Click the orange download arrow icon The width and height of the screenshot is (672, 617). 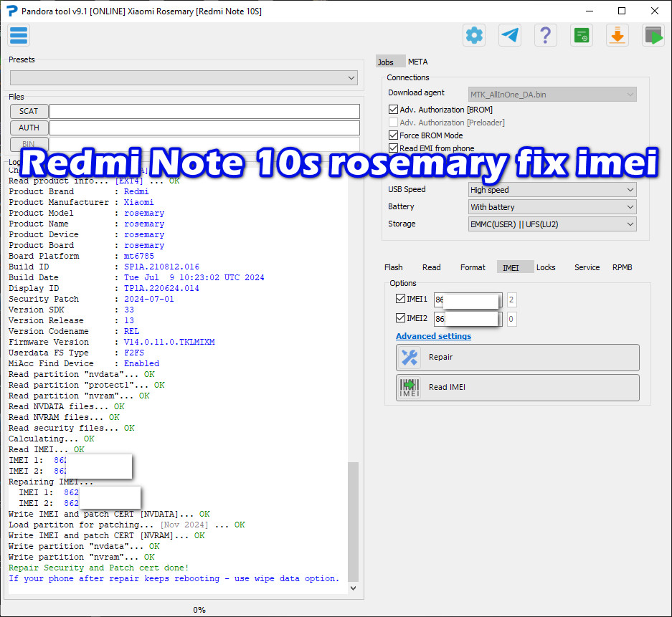(x=617, y=35)
